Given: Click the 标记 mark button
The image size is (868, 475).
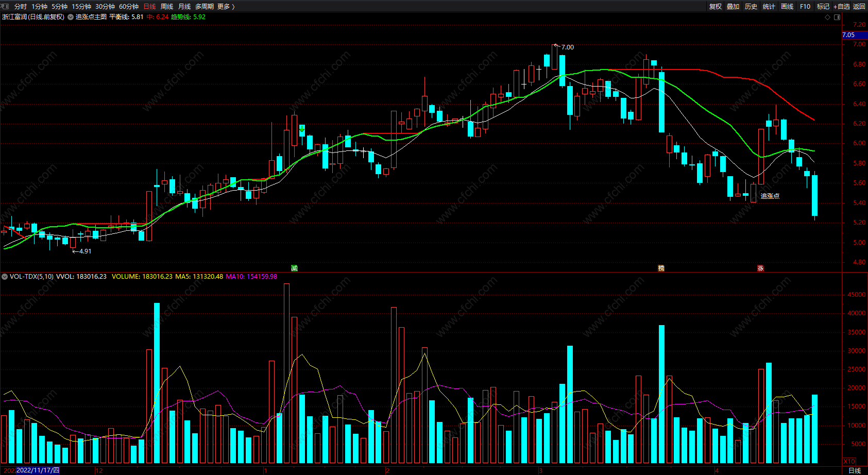Looking at the screenshot, I should click(823, 6).
